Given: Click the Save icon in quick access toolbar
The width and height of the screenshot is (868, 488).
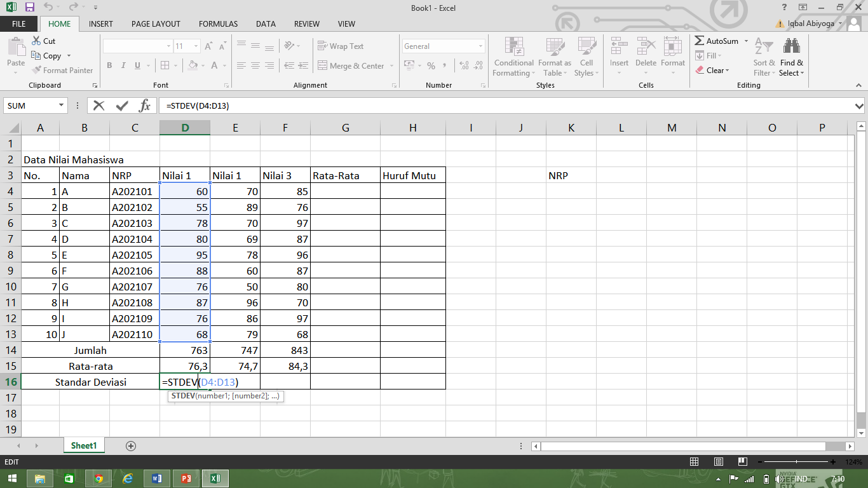Looking at the screenshot, I should pos(29,8).
